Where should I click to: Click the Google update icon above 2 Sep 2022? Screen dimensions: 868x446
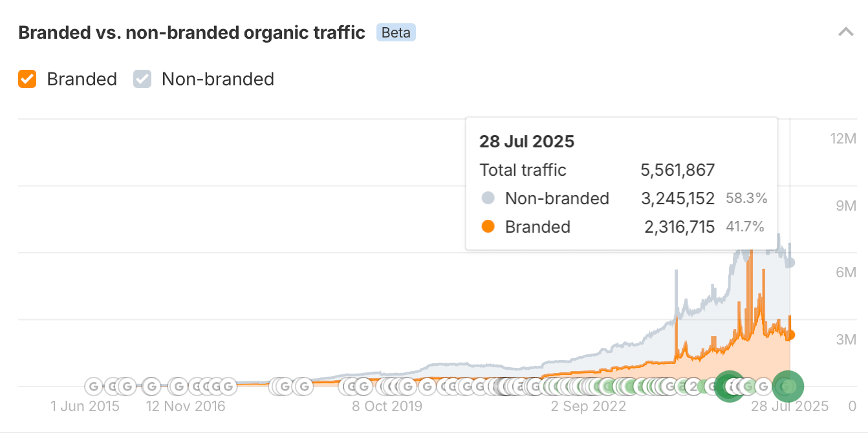(589, 386)
